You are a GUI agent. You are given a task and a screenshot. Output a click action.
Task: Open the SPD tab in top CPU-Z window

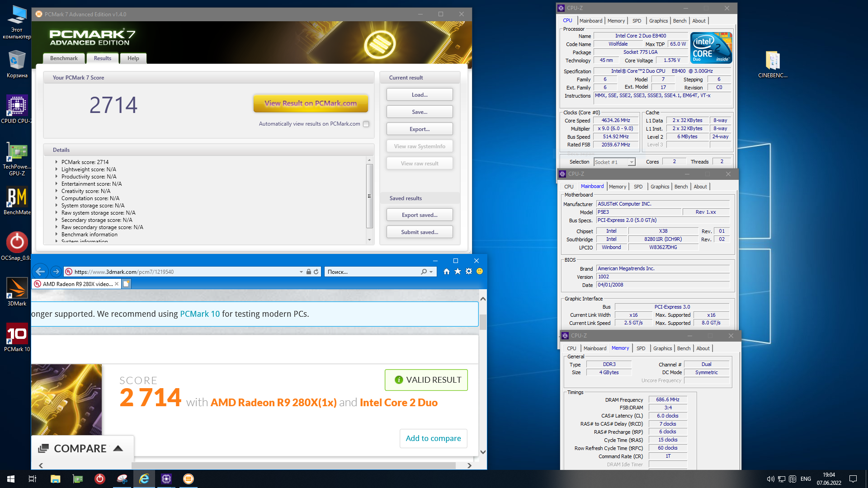[x=637, y=21]
